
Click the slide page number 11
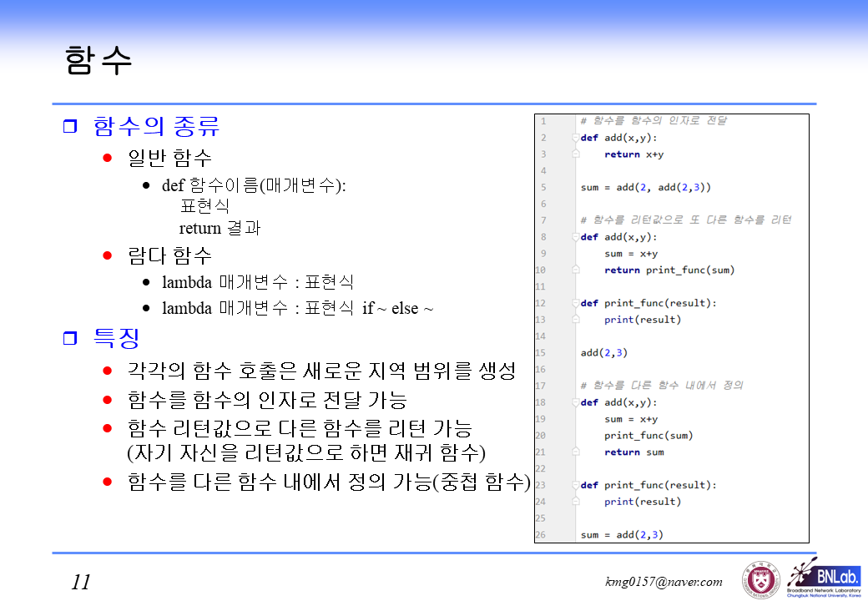81,582
